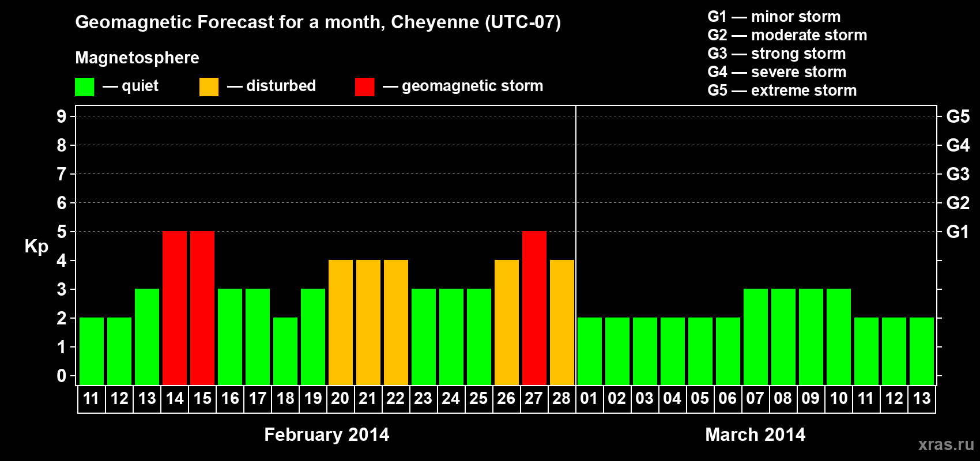Click the 'G3 — strong storm' legend line
Image resolution: width=980 pixels, height=461 pixels.
[777, 54]
